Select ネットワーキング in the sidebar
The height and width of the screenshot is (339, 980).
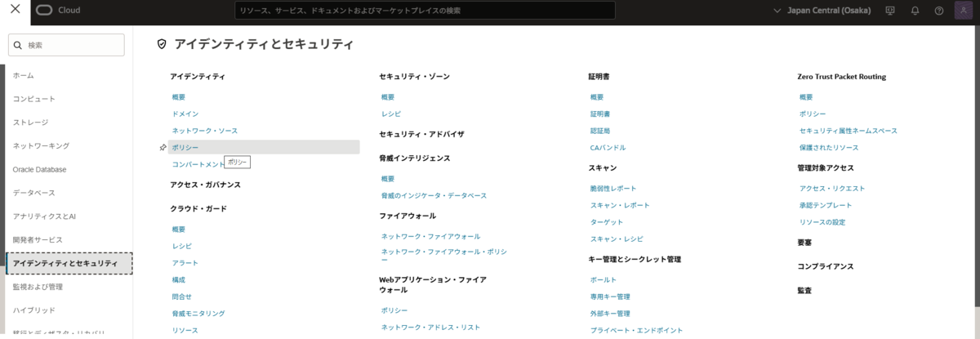41,145
